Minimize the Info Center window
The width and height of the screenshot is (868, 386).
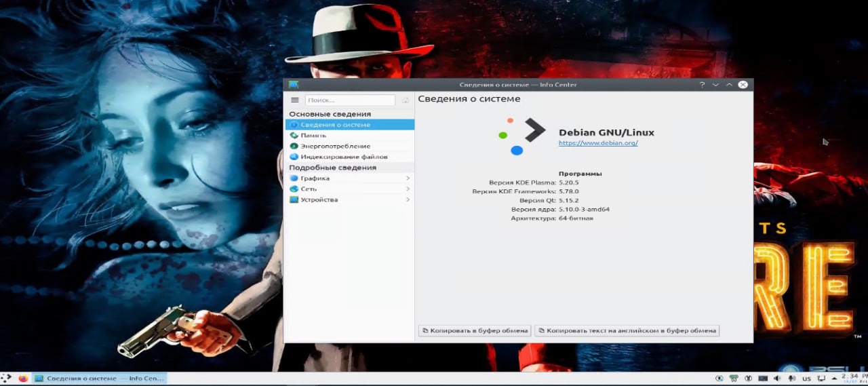pos(715,85)
